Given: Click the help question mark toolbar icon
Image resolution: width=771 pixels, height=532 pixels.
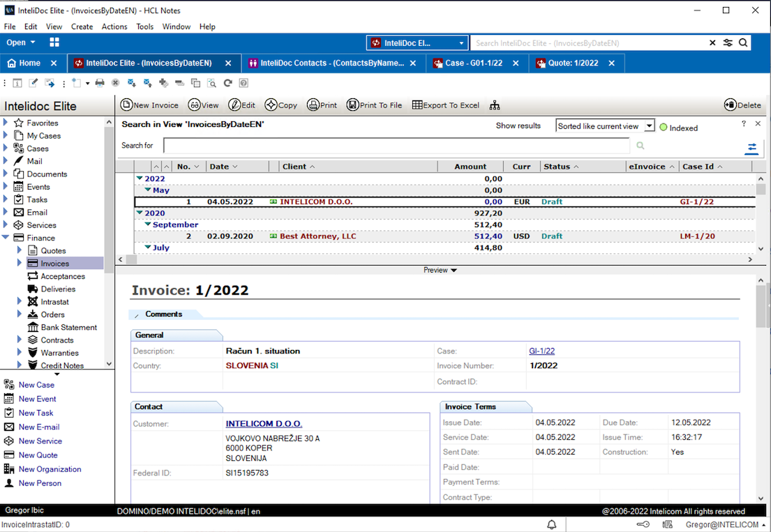Looking at the screenshot, I should (x=244, y=83).
